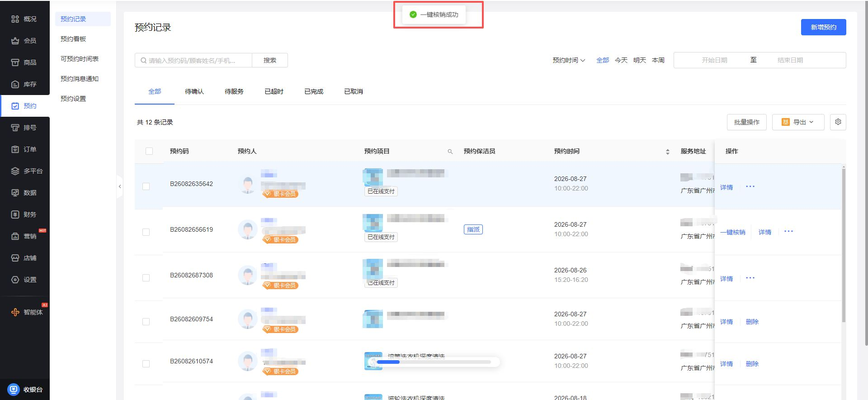Collapse the secondary menu panel arrow
Image resolution: width=868 pixels, height=400 pixels.
point(120,186)
